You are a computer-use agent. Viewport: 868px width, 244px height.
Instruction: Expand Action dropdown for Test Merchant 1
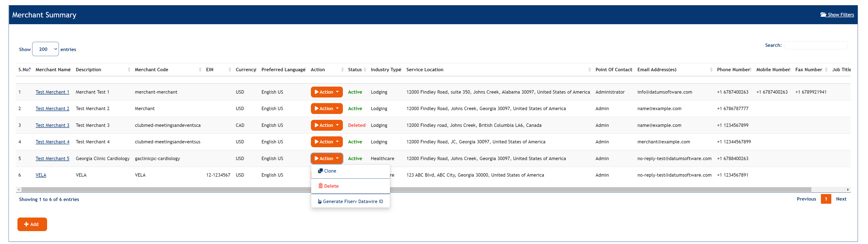tap(326, 92)
